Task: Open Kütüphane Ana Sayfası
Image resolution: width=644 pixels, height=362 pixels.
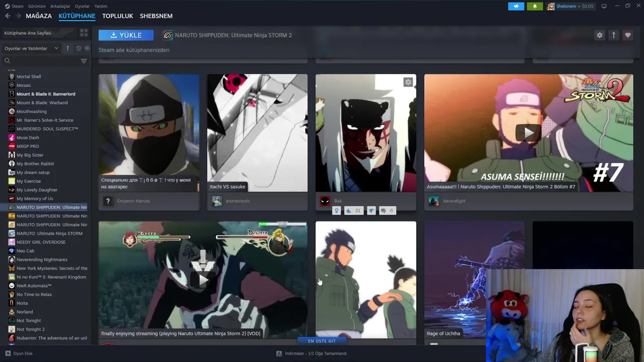Action: [28, 33]
